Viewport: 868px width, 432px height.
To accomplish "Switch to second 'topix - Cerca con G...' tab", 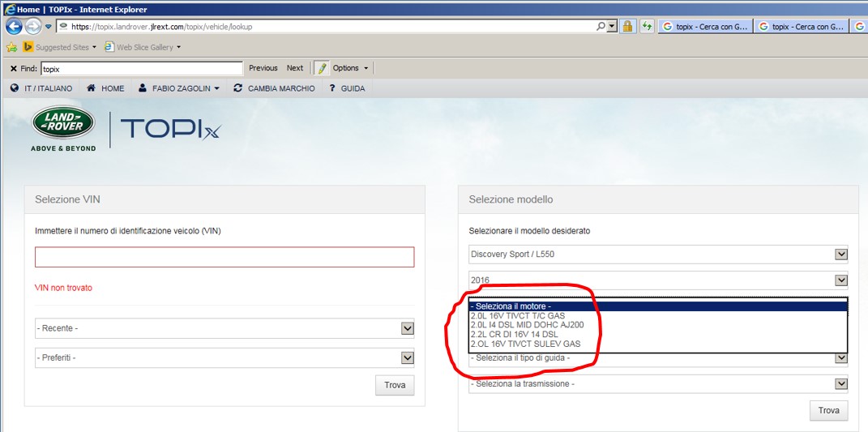I will (x=802, y=27).
